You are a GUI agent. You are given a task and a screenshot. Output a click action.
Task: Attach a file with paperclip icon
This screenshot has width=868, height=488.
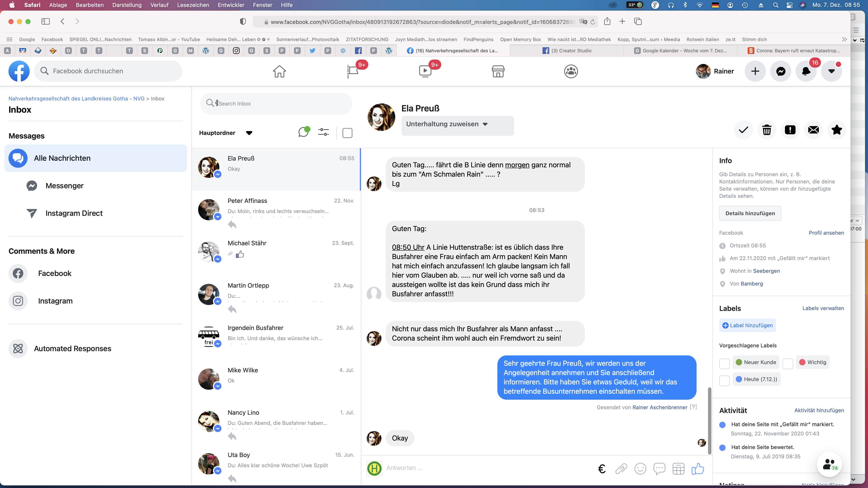pos(621,469)
